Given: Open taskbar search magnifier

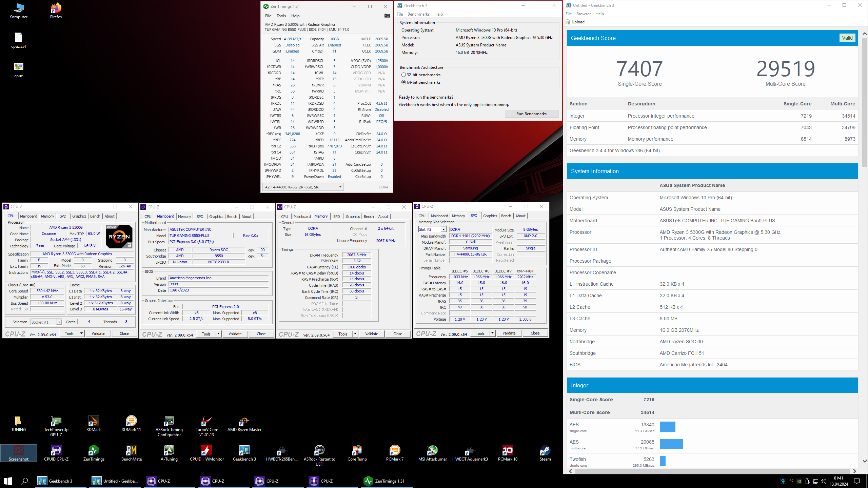Looking at the screenshot, I should [x=24, y=481].
